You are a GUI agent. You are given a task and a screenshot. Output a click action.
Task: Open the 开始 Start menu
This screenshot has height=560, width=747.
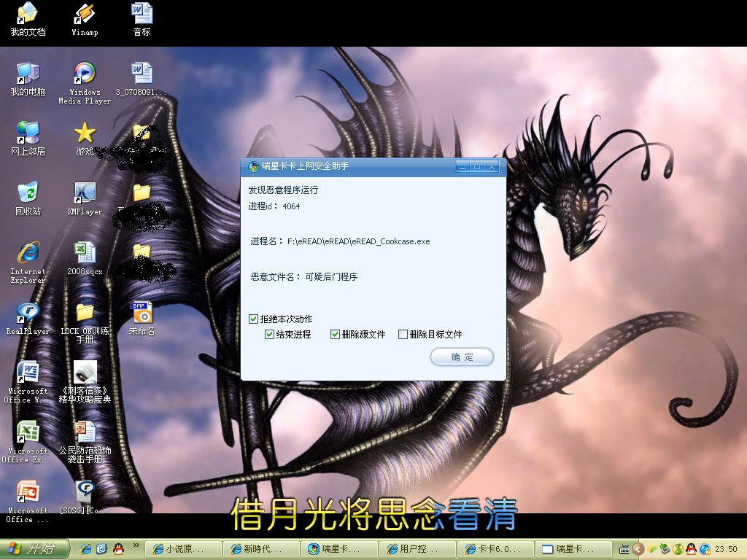click(34, 549)
